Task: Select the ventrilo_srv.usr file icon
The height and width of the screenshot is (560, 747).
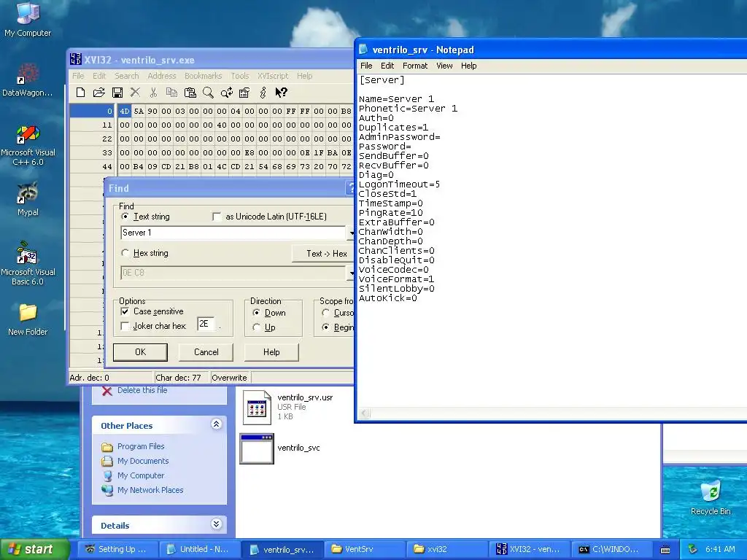Action: tap(257, 407)
